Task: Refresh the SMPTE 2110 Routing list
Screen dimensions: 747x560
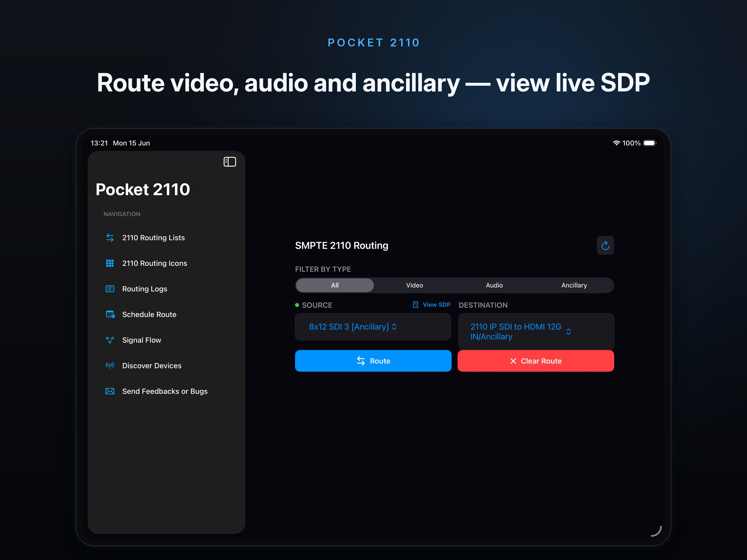Action: [x=605, y=245]
